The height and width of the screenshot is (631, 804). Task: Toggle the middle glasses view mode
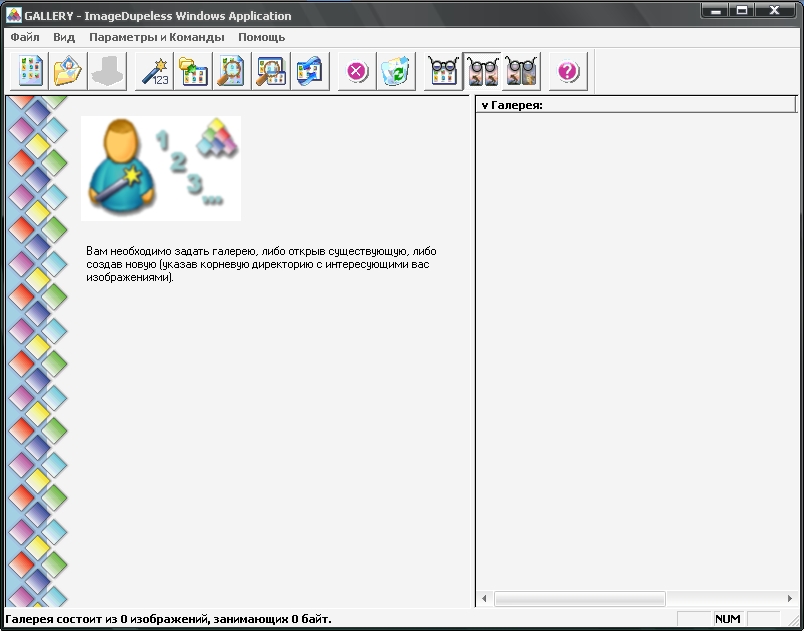[482, 72]
